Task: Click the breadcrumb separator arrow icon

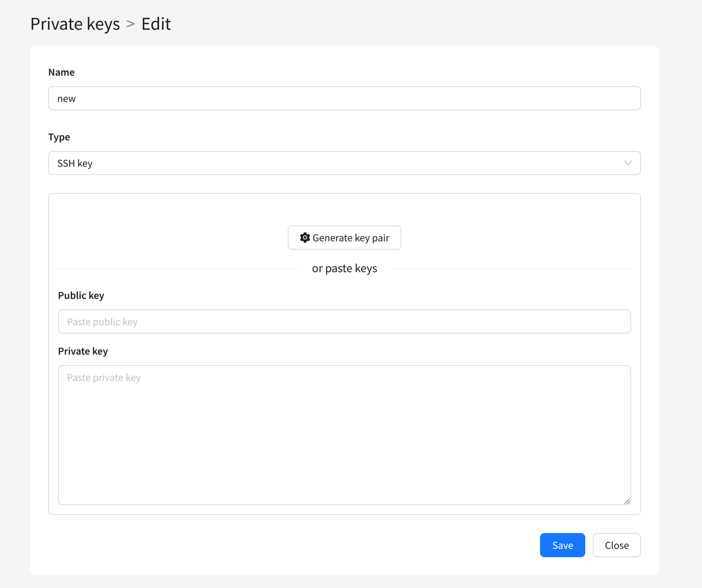Action: (130, 24)
